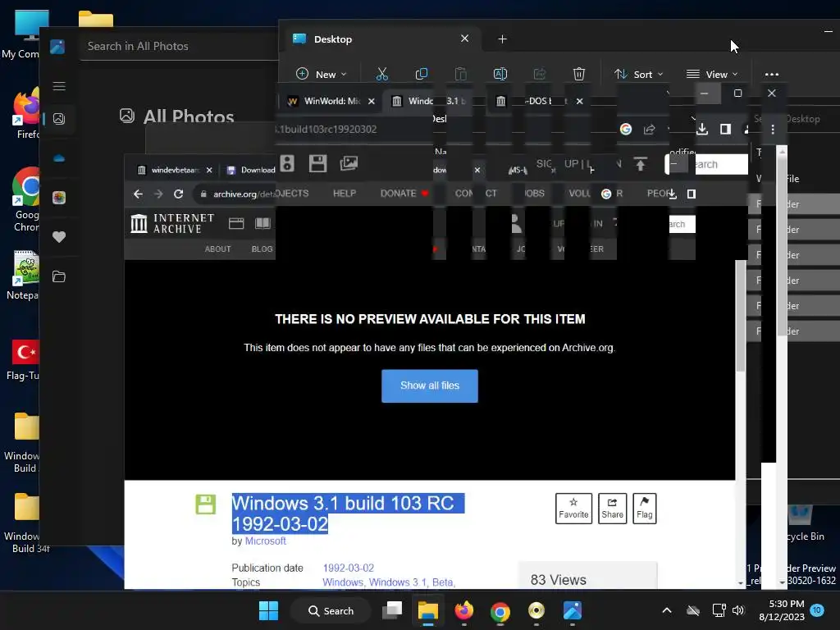Reload the archive.org page
This screenshot has width=840, height=630.
pyautogui.click(x=178, y=194)
